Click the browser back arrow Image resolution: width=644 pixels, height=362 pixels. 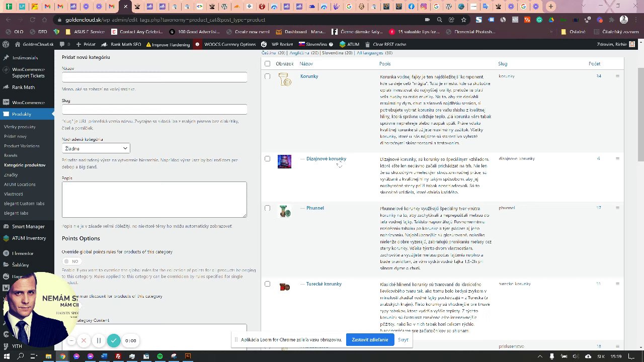point(8,20)
